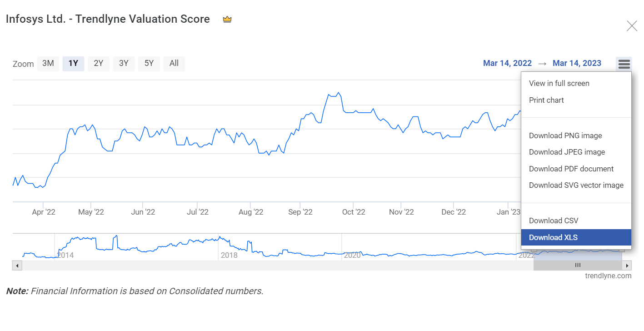Choose the 3Y zoom button
The image size is (644, 331).
point(124,64)
